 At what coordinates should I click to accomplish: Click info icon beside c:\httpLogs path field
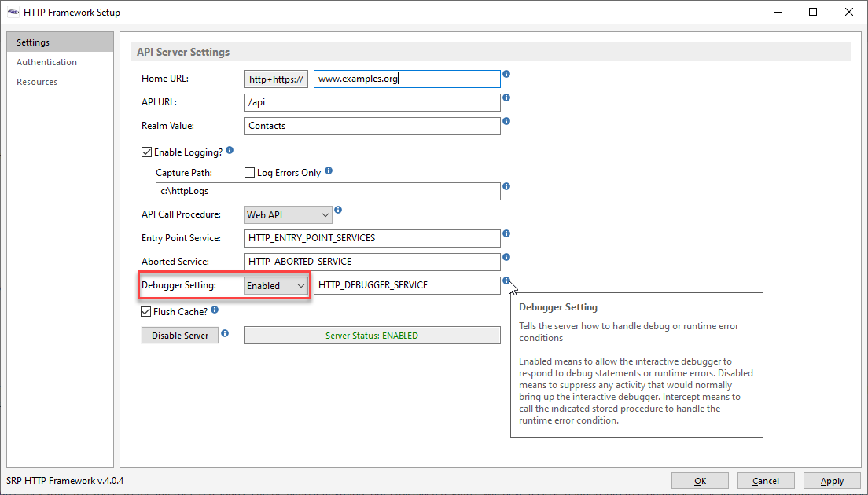pyautogui.click(x=506, y=186)
